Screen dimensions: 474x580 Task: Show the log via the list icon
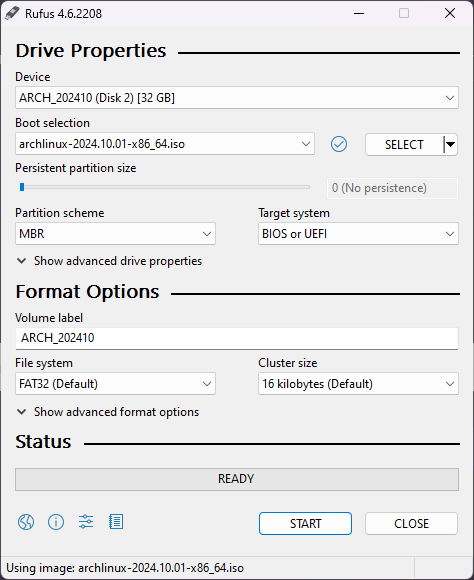tap(116, 522)
